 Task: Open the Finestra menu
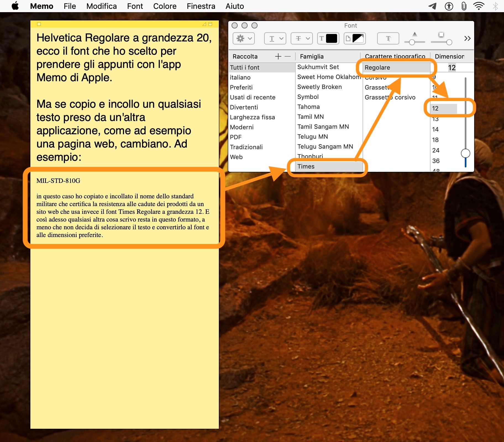pyautogui.click(x=201, y=6)
